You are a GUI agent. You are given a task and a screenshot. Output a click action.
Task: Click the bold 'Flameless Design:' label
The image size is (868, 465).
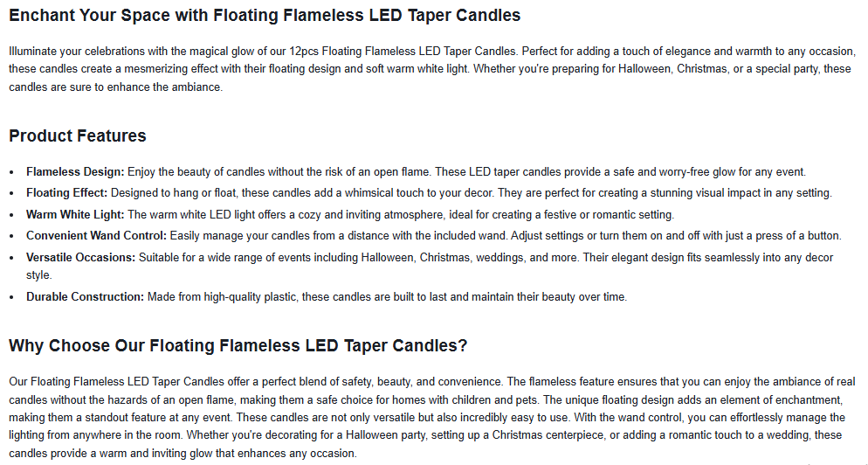coord(75,172)
